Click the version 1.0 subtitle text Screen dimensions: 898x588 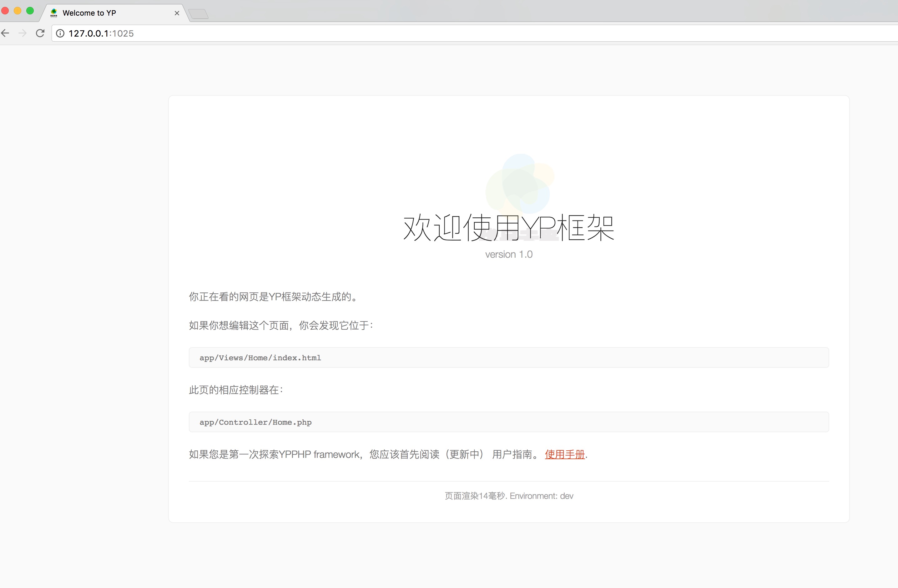[x=509, y=254]
